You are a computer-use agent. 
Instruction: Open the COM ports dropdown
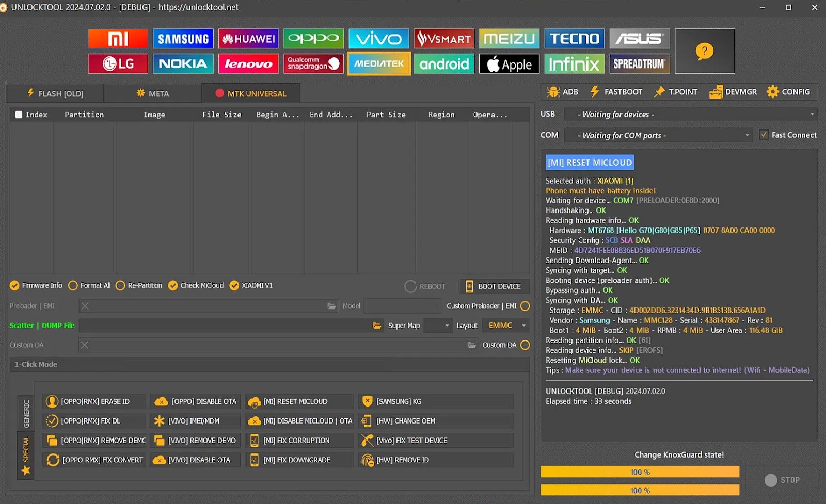coord(658,135)
